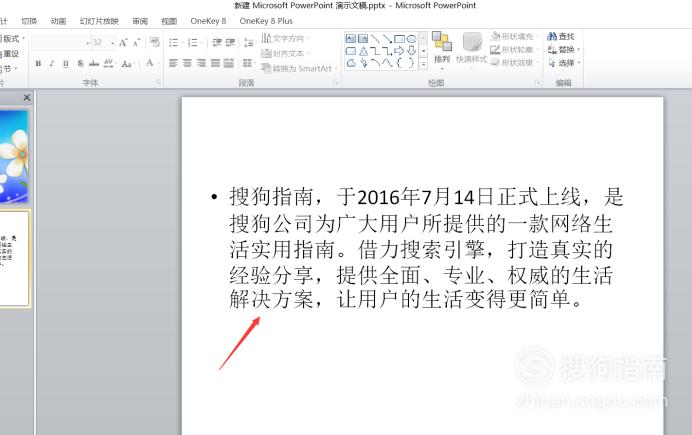The image size is (692, 435).
Task: Open the font name combo box
Action: [x=61, y=43]
